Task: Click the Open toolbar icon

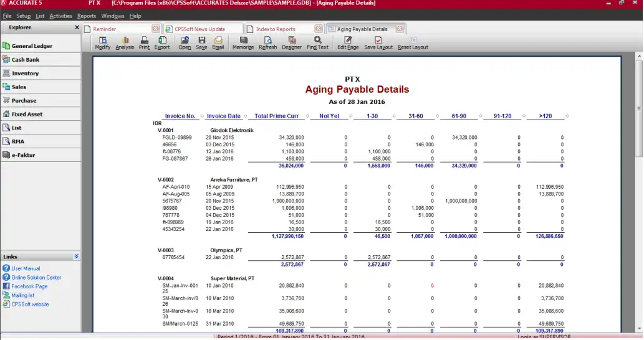Action: (185, 42)
